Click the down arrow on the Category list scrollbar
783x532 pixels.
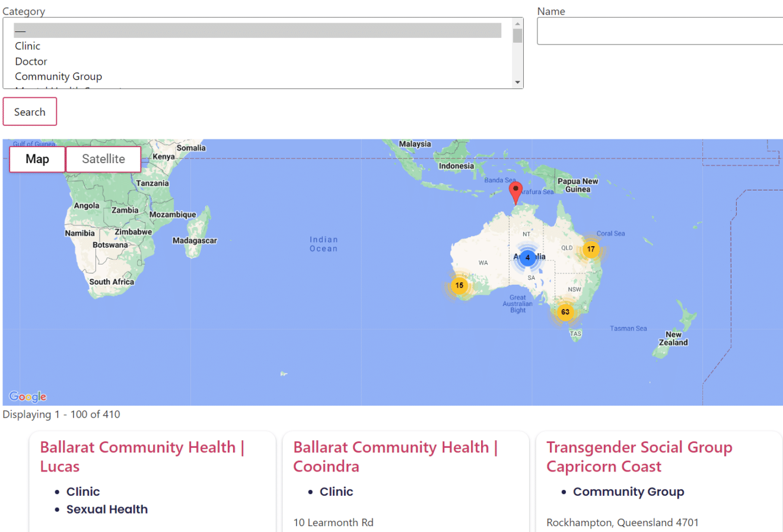[x=517, y=82]
